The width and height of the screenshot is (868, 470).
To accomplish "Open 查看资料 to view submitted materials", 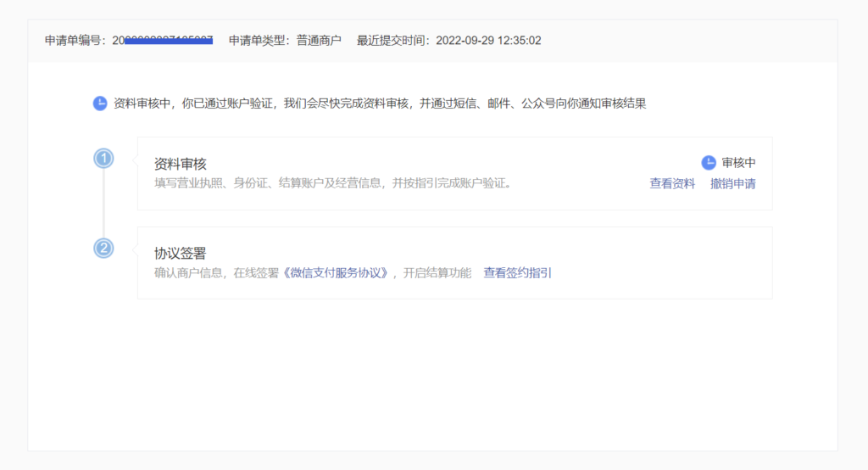I will pos(672,183).
